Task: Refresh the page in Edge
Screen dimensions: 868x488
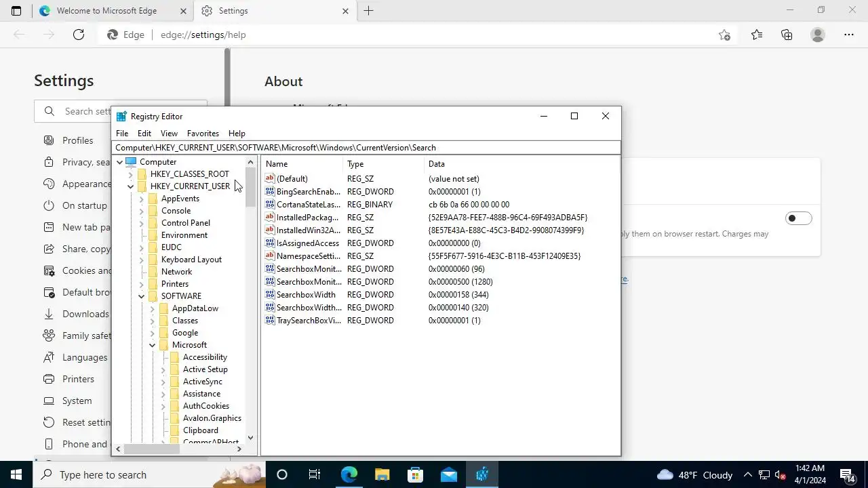Action: tap(79, 35)
